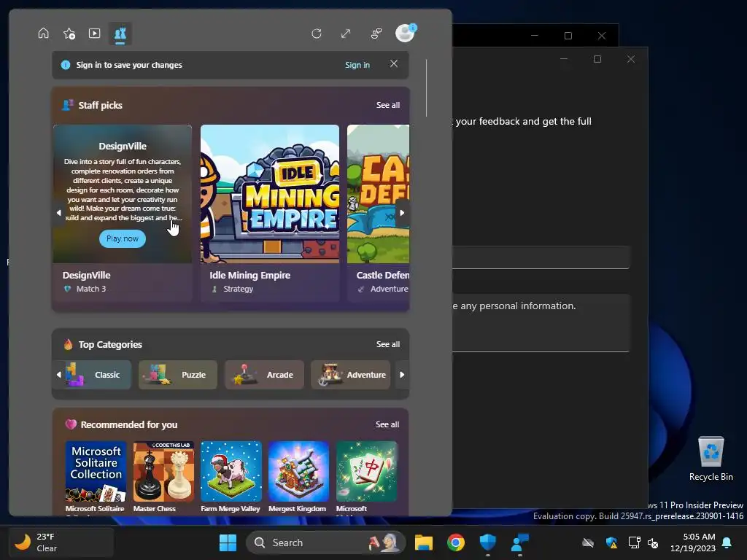Image resolution: width=747 pixels, height=560 pixels.
Task: Open the clock and date flyout
Action: click(x=692, y=542)
